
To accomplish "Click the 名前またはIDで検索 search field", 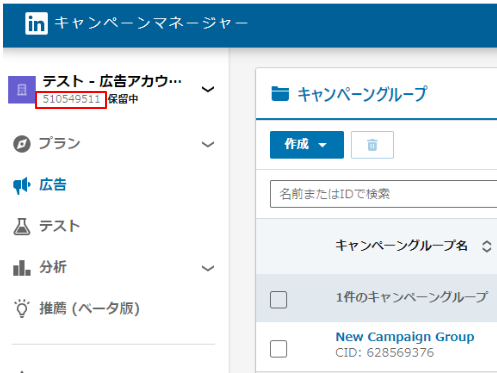I will [383, 194].
